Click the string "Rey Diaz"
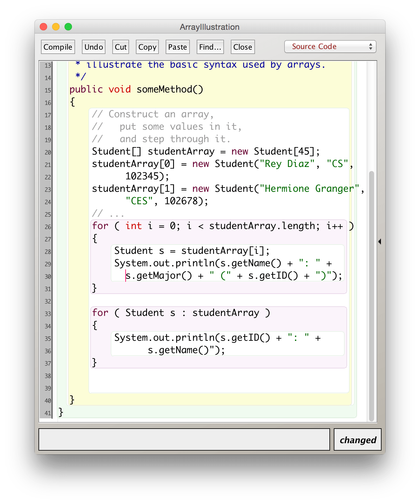Screen dimensions: 420x504 287,164
